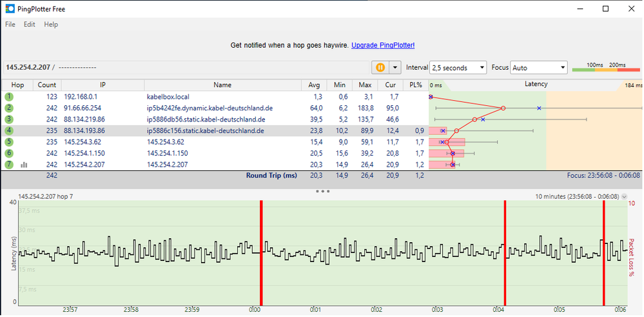Screen dimensions: 644x317
Task: Click the green hop 3 circle icon
Action: (x=9, y=119)
